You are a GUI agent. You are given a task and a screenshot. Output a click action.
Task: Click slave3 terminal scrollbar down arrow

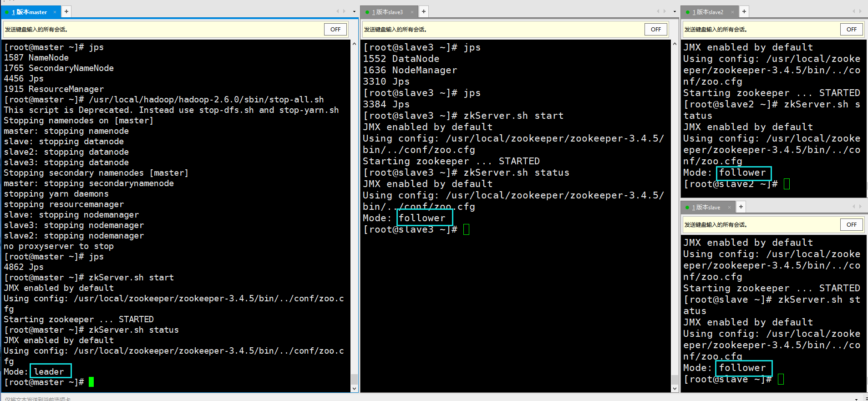click(675, 389)
